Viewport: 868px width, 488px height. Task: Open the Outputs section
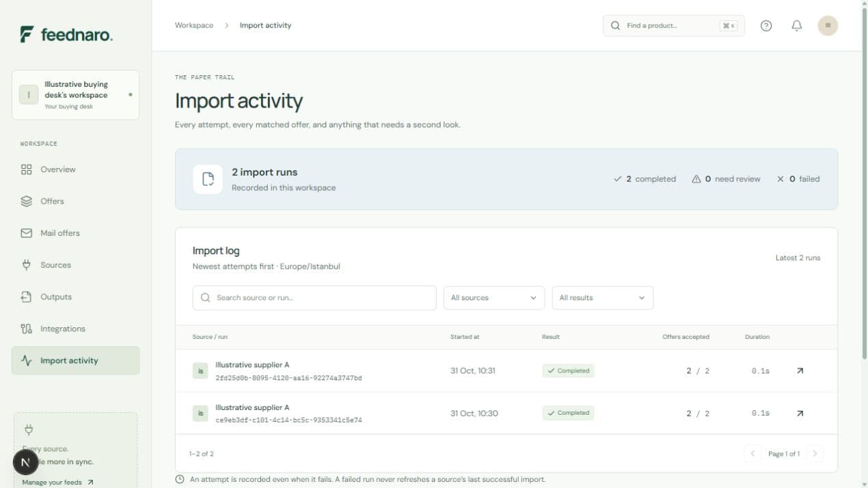(x=76, y=297)
